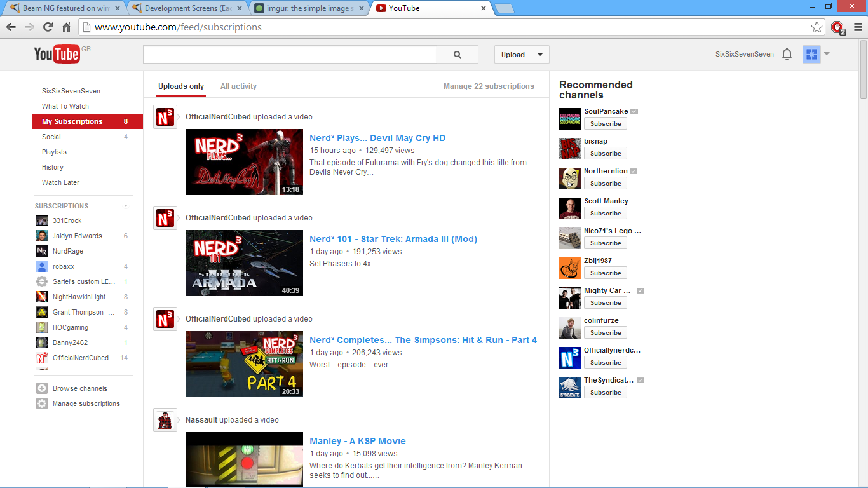This screenshot has width=868, height=488.
Task: Collapse the SUBSCRIPTIONS sidebar section arrow
Action: 126,206
